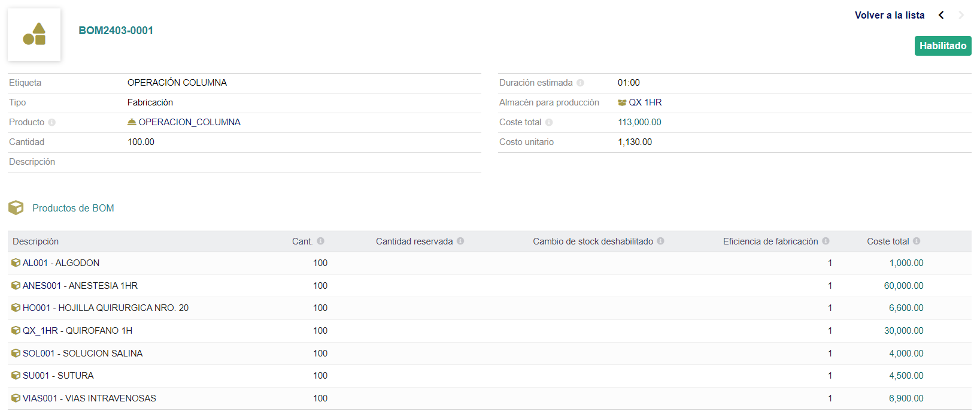Image resolution: width=980 pixels, height=417 pixels.
Task: Click the package icon beside SU001 - SUTURA
Action: coord(16,376)
